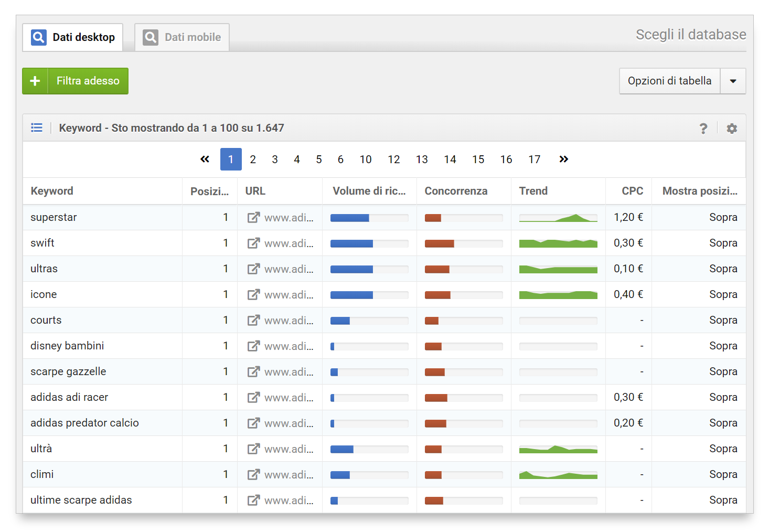Open the table help question mark
Screen dimensions: 769x532
703,129
